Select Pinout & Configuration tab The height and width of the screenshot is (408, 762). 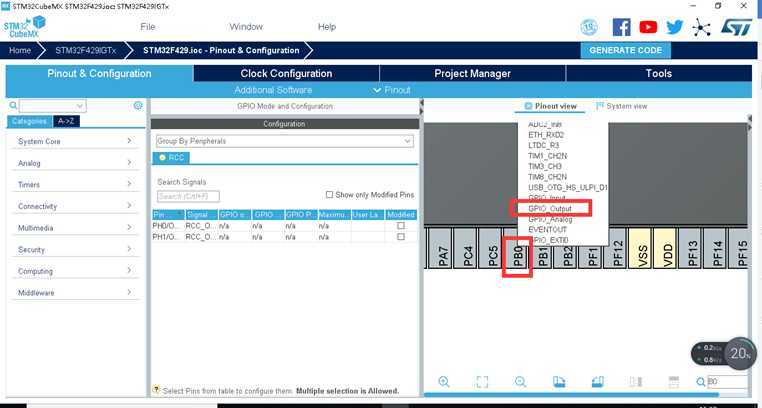coord(99,73)
